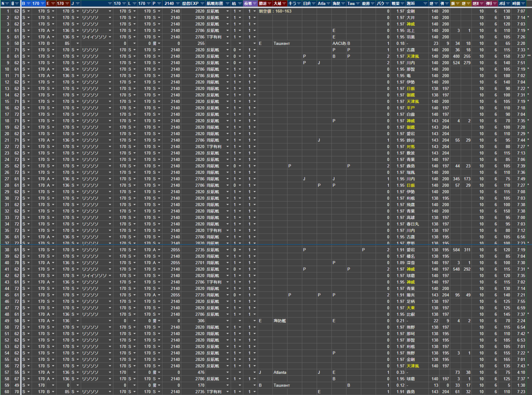This screenshot has width=532, height=395.
Task: Open the filter icon on the キラ header
Action: [299, 3]
